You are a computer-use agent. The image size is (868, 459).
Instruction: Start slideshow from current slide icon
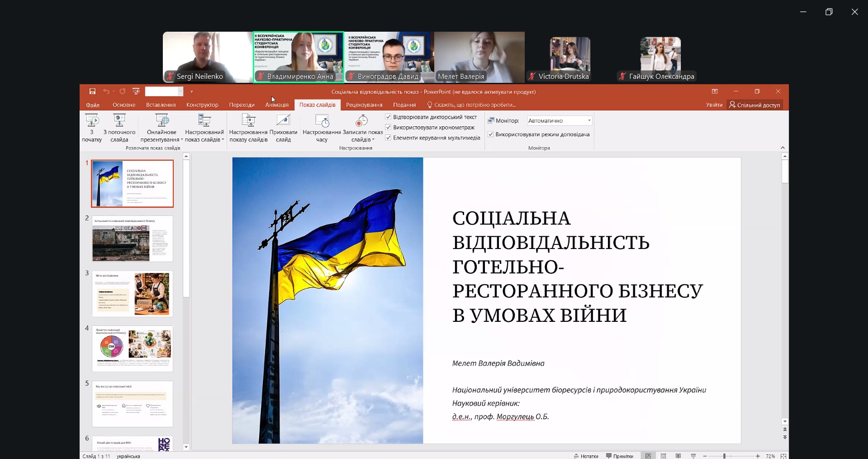point(119,121)
